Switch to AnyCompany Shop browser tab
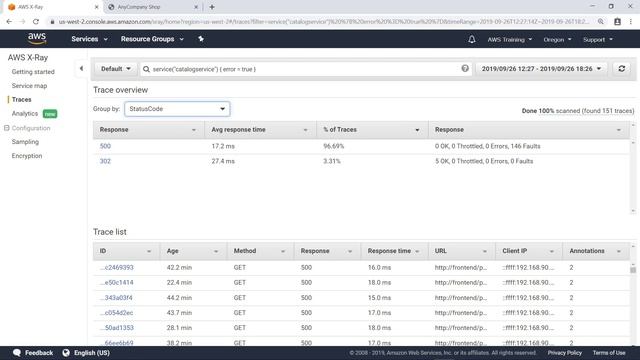Viewport: 640px width, 360px height. 153,7
